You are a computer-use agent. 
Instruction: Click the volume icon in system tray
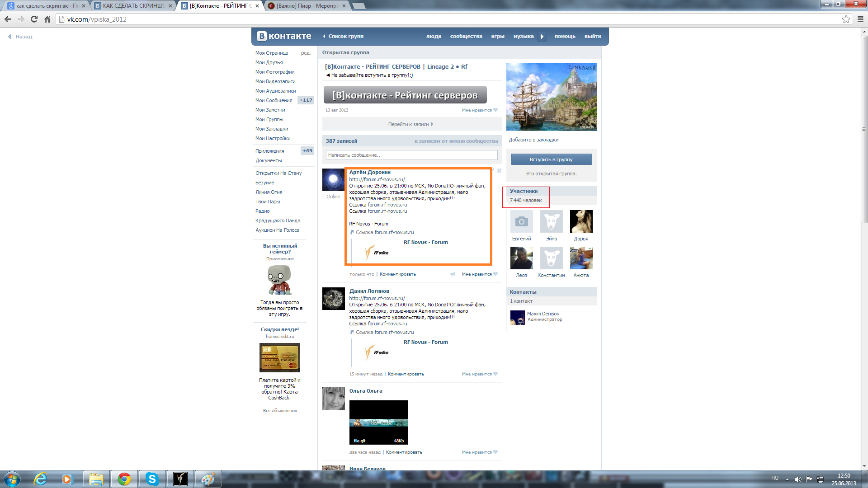(798, 479)
